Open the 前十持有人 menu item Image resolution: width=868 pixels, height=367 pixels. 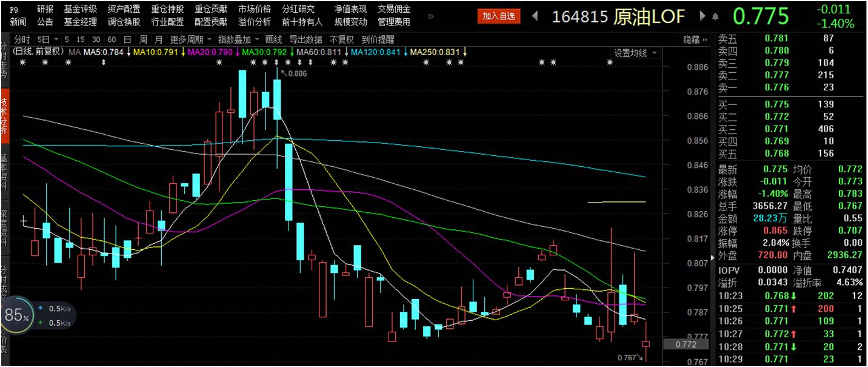tap(302, 22)
